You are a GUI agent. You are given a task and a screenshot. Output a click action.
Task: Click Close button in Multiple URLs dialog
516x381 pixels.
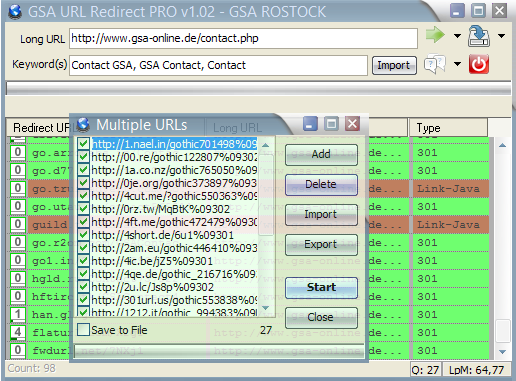321,318
